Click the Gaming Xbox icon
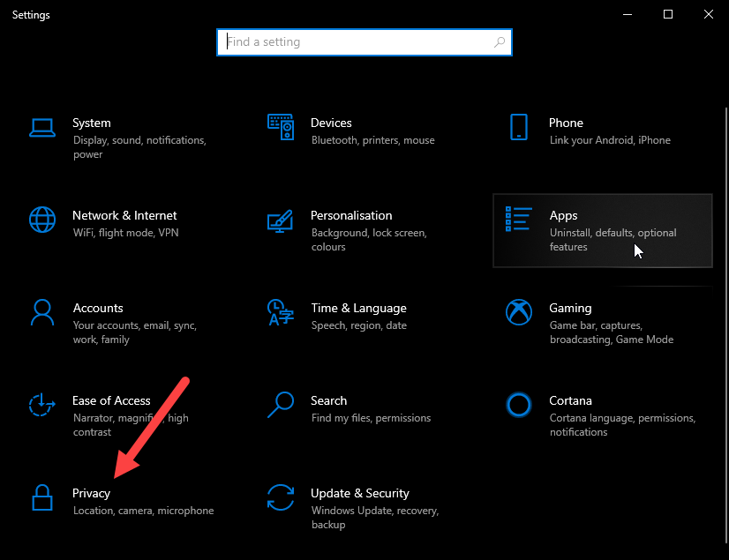 519,312
